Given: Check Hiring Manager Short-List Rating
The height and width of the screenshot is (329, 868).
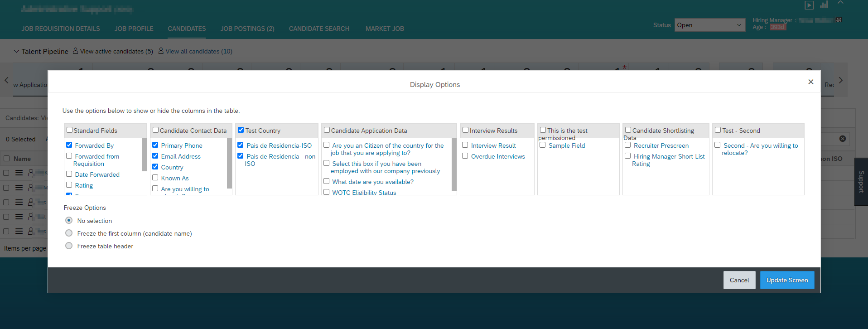Looking at the screenshot, I should [627, 156].
